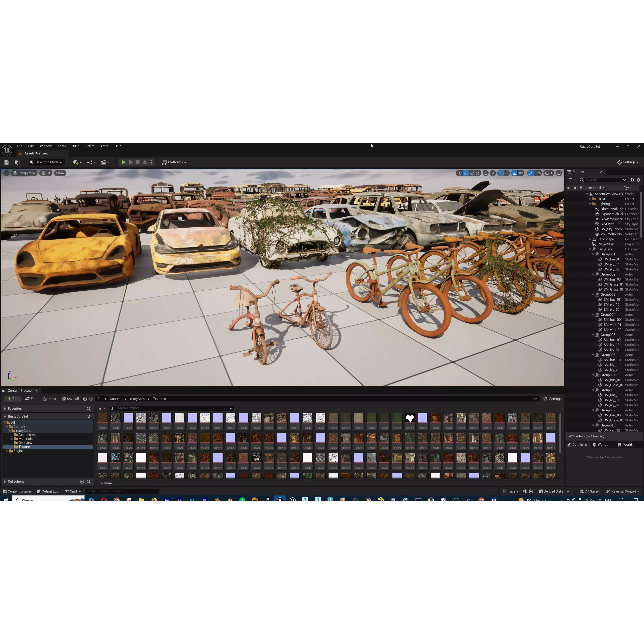The height and width of the screenshot is (644, 644).
Task: Open grid snap size value 10
Action: [507, 173]
